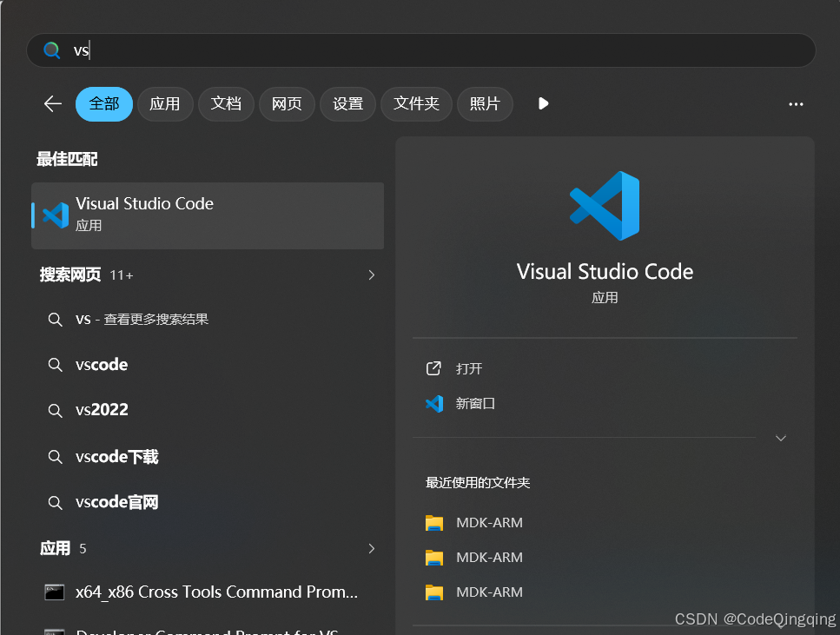This screenshot has width=840, height=635.
Task: Click the 搜索网页 section heading
Action: tap(70, 275)
